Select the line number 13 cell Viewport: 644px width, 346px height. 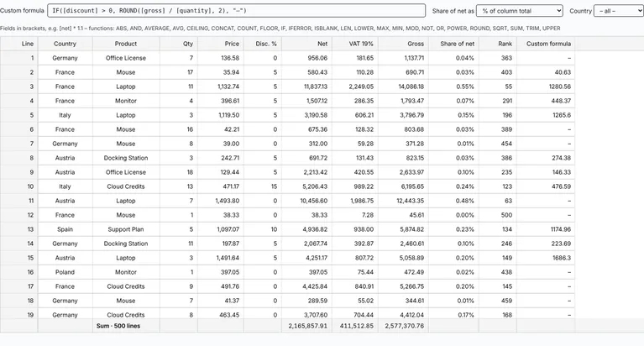(x=19, y=229)
